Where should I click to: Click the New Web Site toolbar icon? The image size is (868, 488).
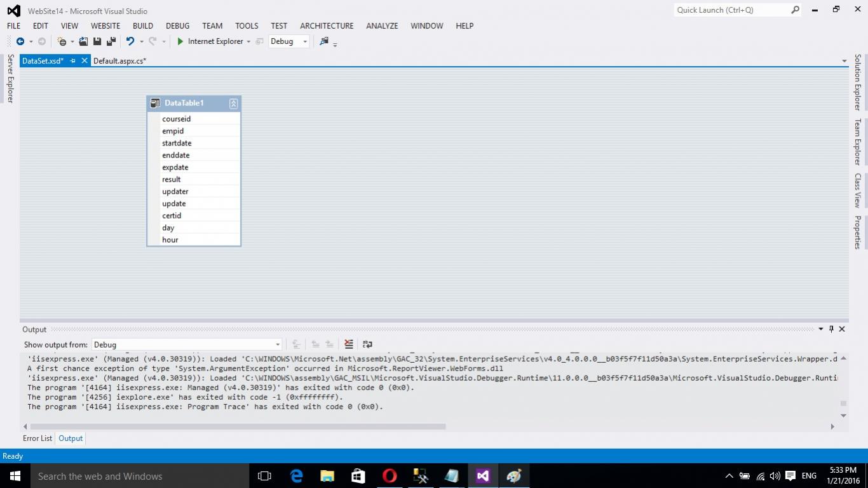pos(62,41)
